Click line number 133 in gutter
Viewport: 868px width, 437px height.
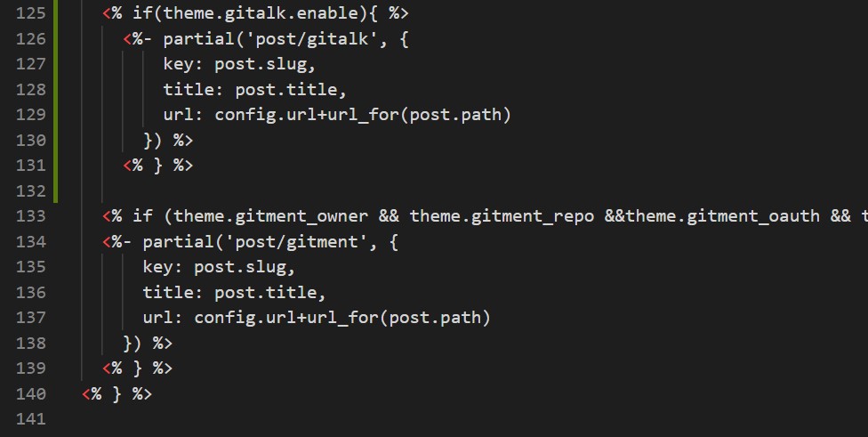pyautogui.click(x=30, y=215)
